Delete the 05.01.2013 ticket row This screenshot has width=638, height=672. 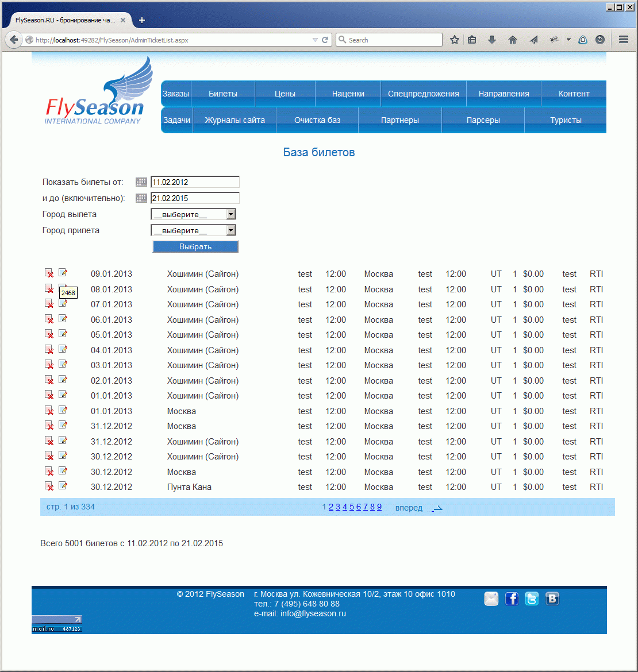[x=49, y=334]
